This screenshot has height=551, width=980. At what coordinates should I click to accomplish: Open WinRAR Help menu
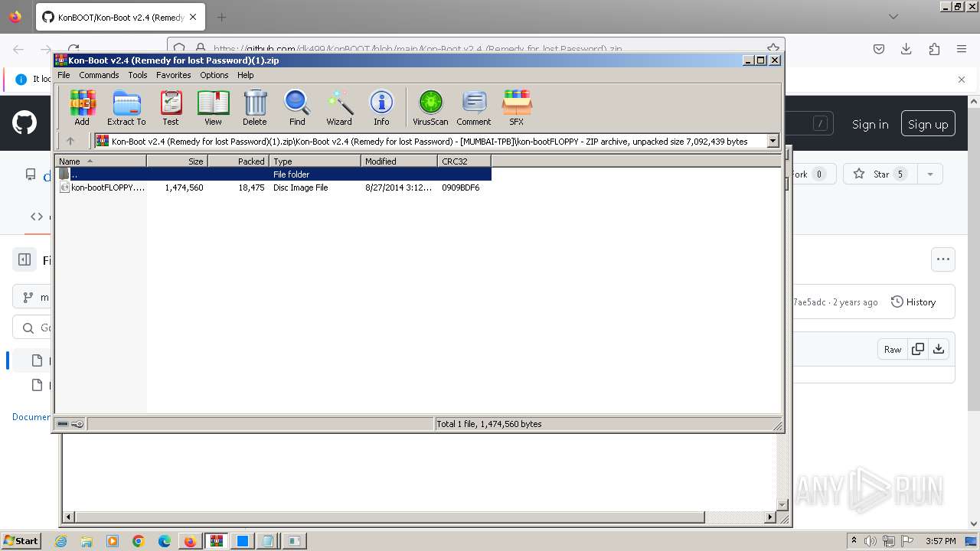pyautogui.click(x=246, y=75)
